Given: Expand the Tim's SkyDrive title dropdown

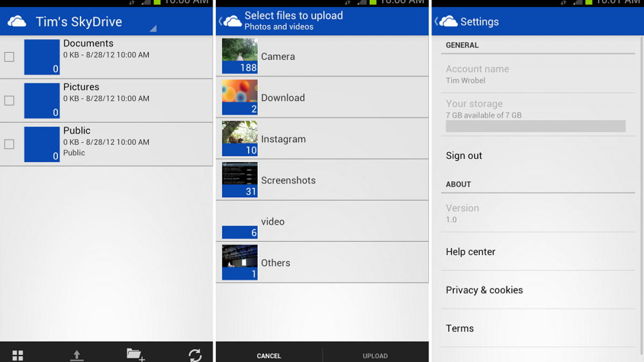Looking at the screenshot, I should tap(152, 28).
